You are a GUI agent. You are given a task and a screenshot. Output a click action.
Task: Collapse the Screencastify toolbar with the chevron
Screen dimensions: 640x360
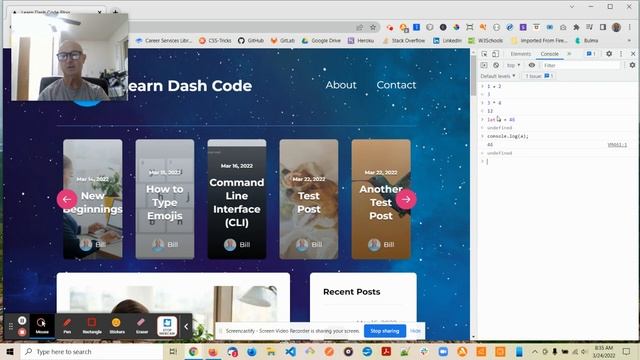pyautogui.click(x=186, y=326)
